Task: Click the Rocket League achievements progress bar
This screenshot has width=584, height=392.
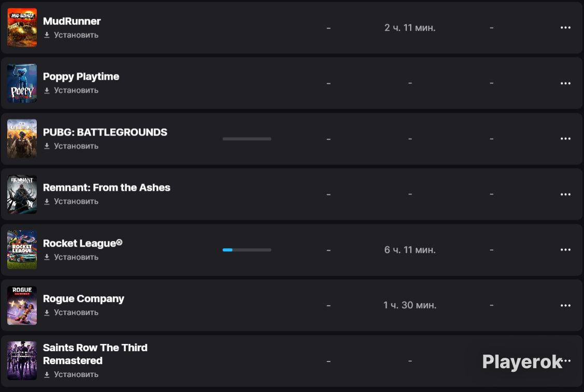Action: [x=247, y=250]
